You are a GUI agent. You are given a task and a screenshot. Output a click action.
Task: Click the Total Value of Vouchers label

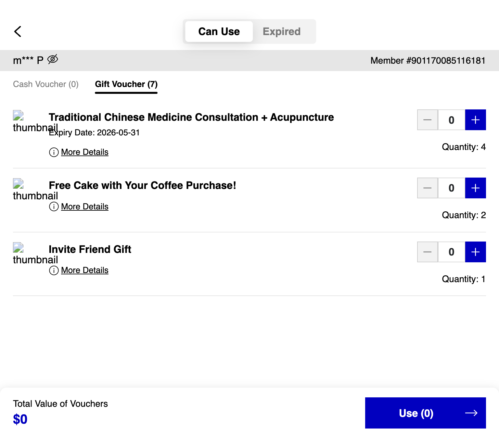pos(60,404)
